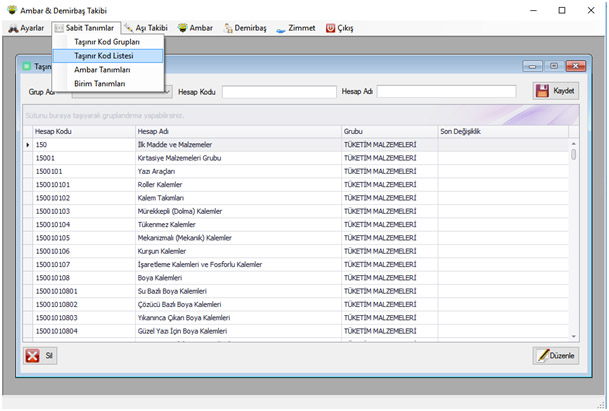Click into the Hesap Kodu input field

[x=278, y=92]
